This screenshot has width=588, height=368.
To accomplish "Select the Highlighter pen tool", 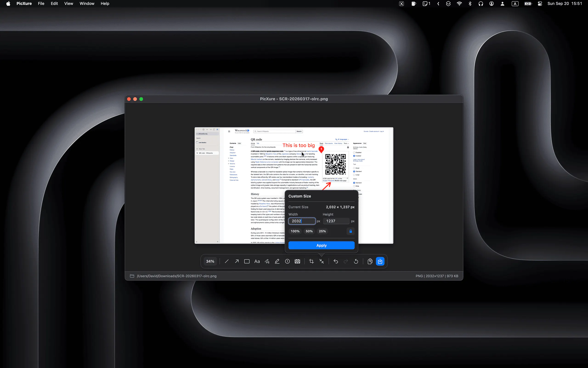I will pos(277,262).
